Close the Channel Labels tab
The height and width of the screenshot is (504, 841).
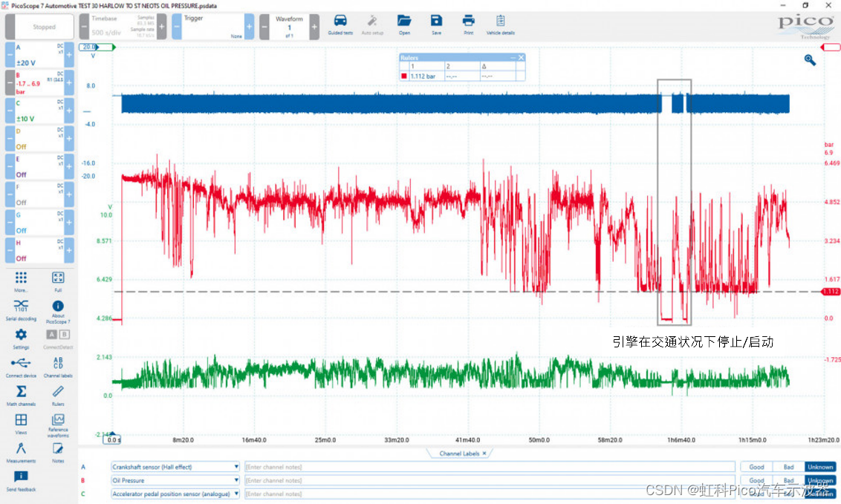point(484,453)
